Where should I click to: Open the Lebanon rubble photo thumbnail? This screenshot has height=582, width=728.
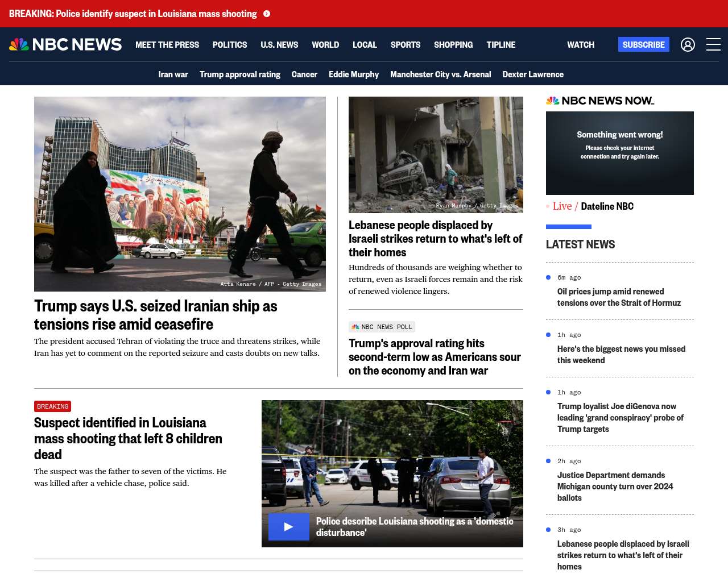[x=436, y=155]
